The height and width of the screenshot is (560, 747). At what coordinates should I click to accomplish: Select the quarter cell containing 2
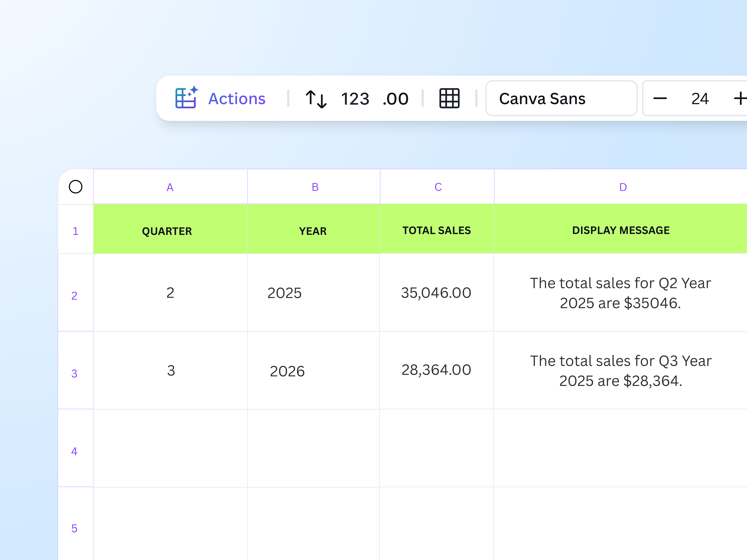point(170,293)
